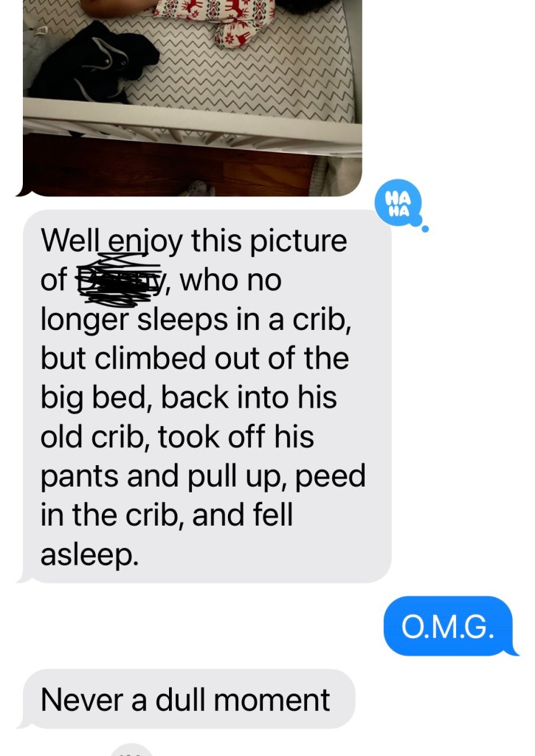Screen dimensions: 535x756
Task: Click the partially visible bubble at the bottom edge
Action: tap(131, 750)
